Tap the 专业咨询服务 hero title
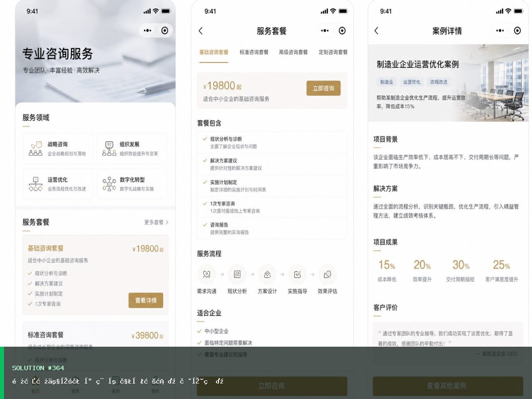Screen dimensions: 532x399 tap(58, 54)
